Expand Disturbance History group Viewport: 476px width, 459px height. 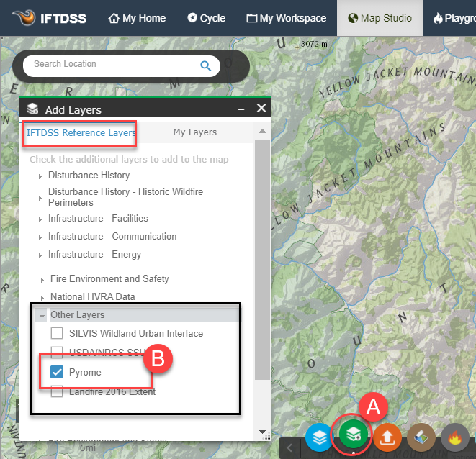[40, 176]
